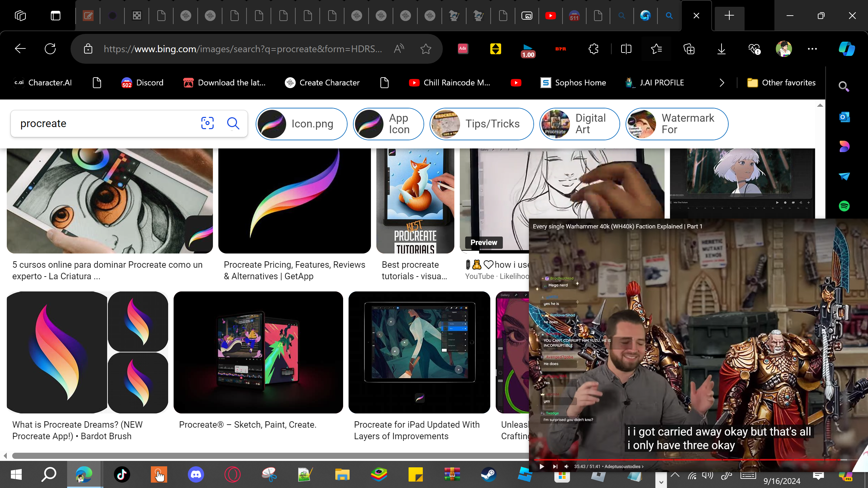Switch to the orange edit-icon tab

click(x=88, y=16)
